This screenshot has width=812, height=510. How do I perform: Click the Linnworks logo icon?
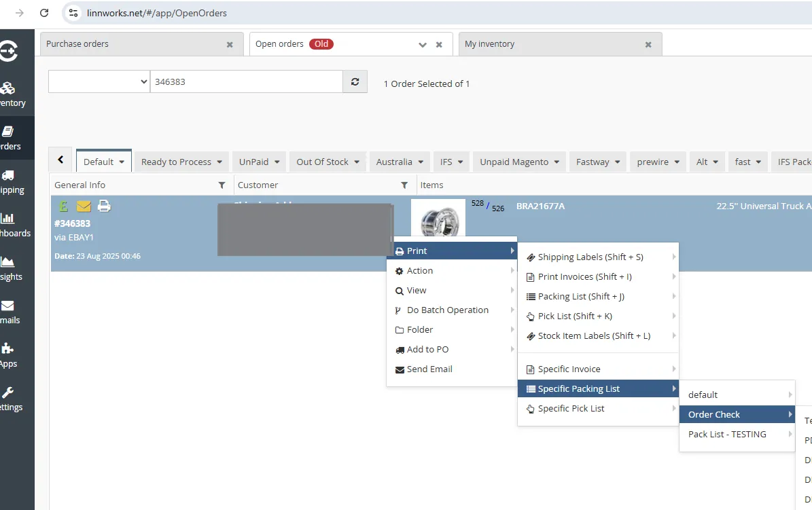8,51
